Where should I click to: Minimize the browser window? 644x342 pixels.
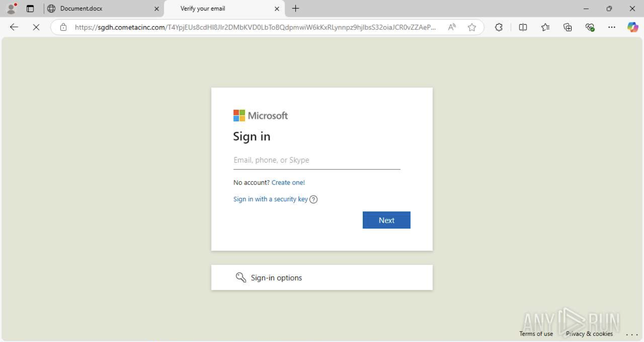[x=586, y=8]
